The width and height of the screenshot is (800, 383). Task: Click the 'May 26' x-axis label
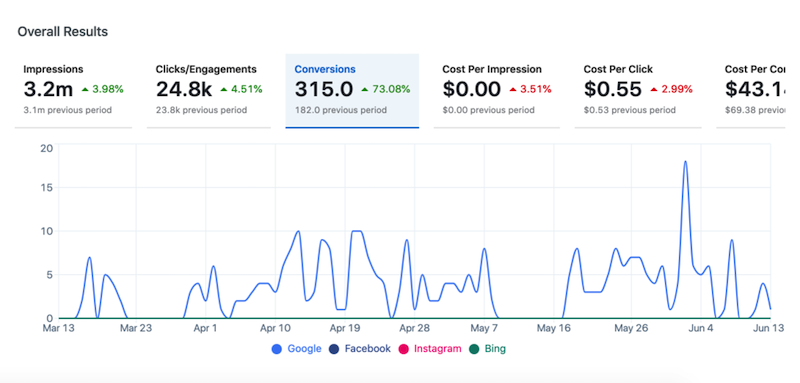click(x=631, y=328)
